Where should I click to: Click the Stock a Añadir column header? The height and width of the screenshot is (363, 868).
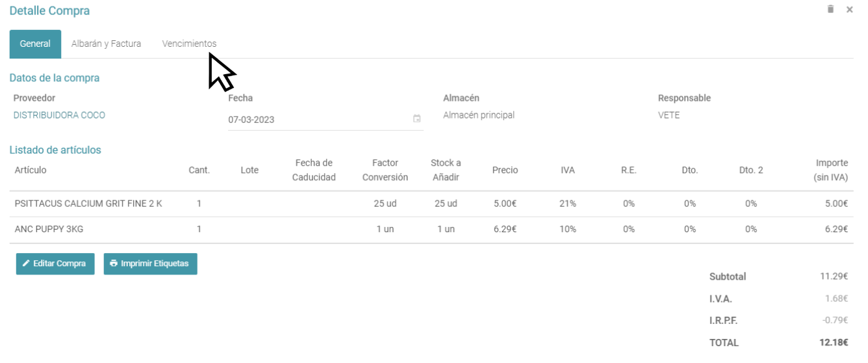(x=446, y=170)
